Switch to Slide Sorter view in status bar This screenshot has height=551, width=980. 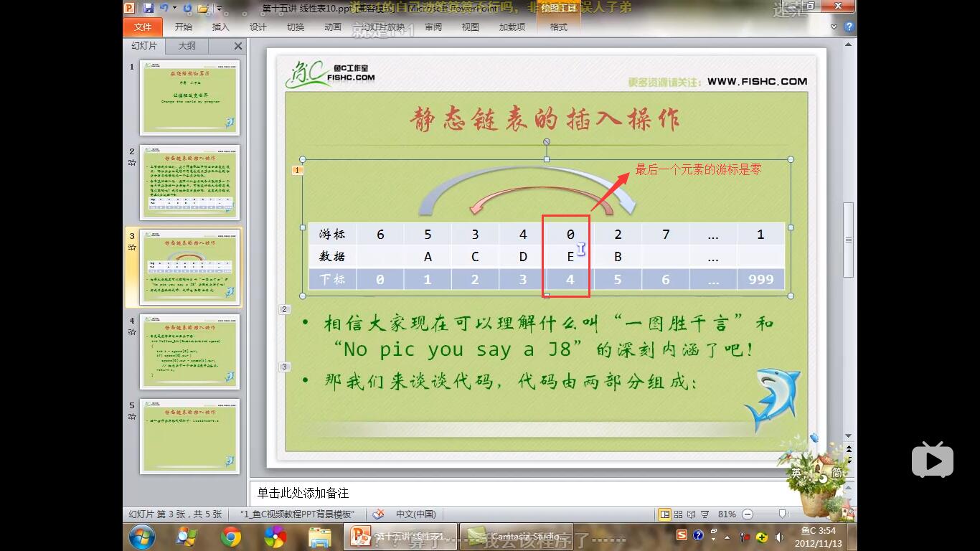click(678, 514)
